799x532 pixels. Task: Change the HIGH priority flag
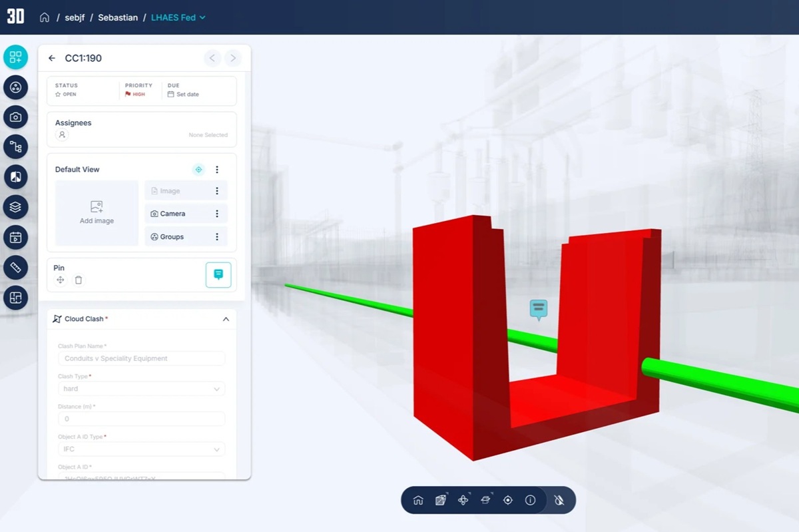click(x=134, y=95)
